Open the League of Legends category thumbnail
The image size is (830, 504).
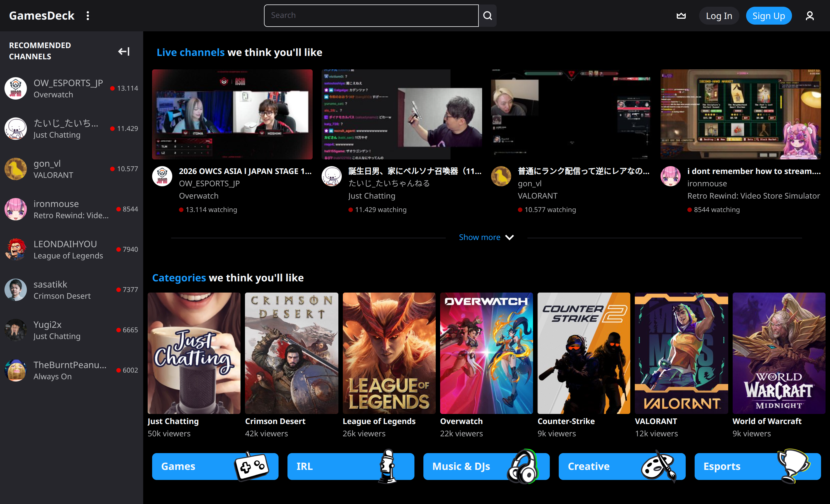point(389,354)
